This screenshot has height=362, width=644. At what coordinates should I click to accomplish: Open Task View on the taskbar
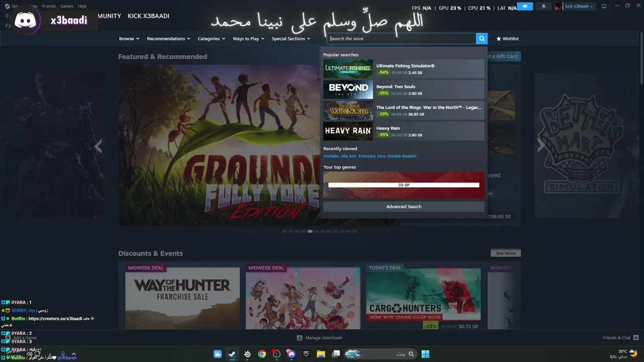336,354
